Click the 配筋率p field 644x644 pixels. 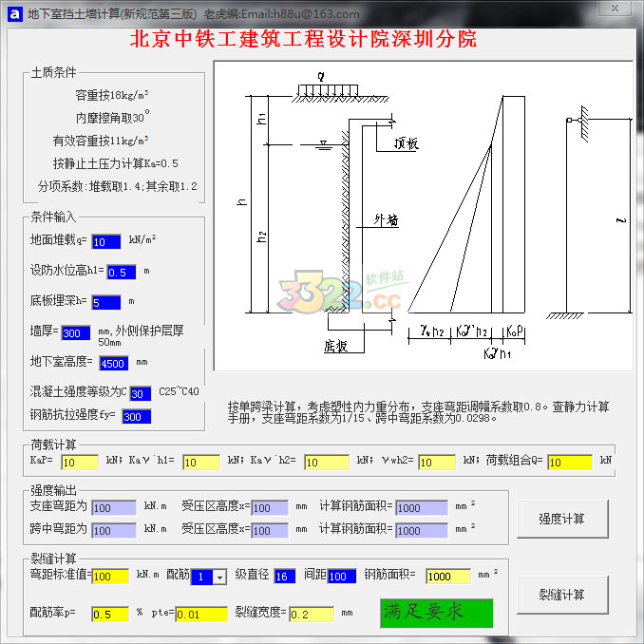point(110,615)
